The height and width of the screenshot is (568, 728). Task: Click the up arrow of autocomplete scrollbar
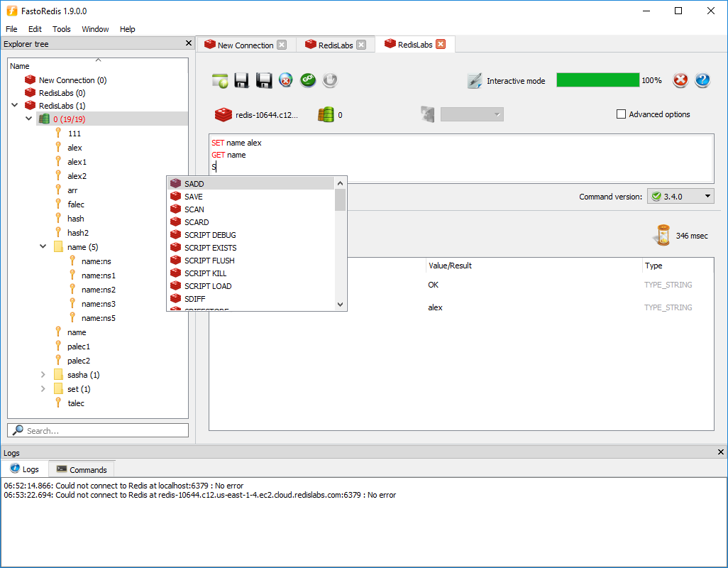click(x=340, y=183)
